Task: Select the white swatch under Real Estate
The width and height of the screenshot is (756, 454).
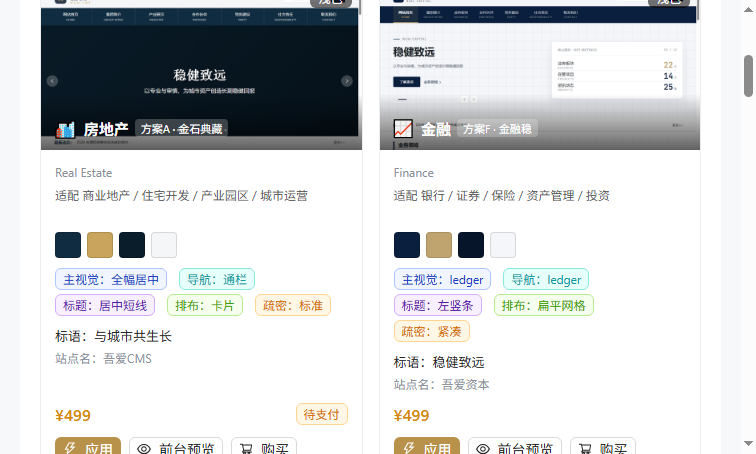Action: tap(164, 245)
